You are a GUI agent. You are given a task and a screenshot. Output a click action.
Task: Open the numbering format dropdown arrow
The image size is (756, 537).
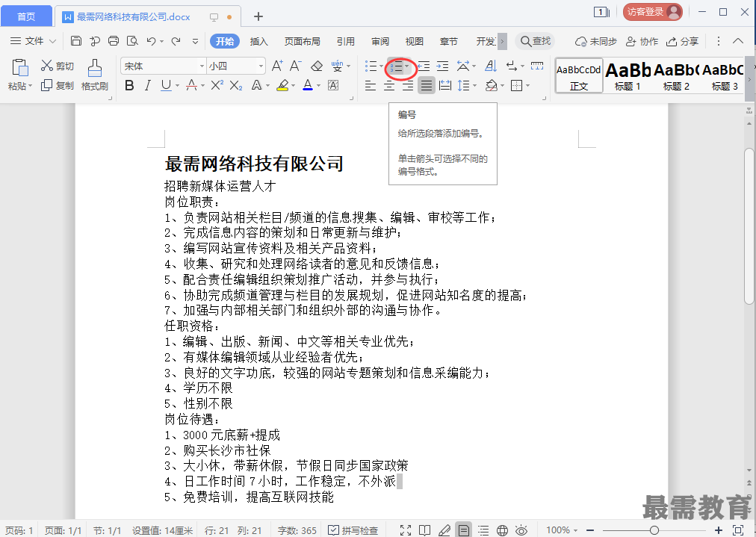point(407,66)
